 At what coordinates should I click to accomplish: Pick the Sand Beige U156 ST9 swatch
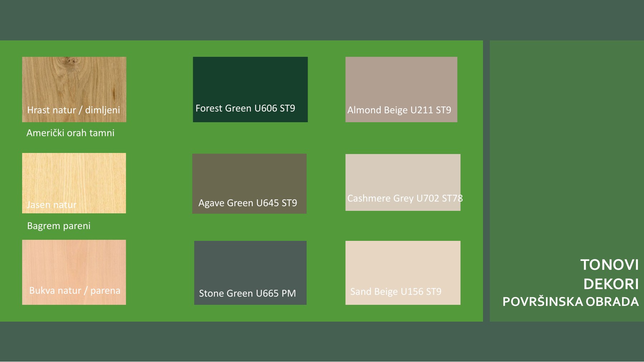[403, 273]
